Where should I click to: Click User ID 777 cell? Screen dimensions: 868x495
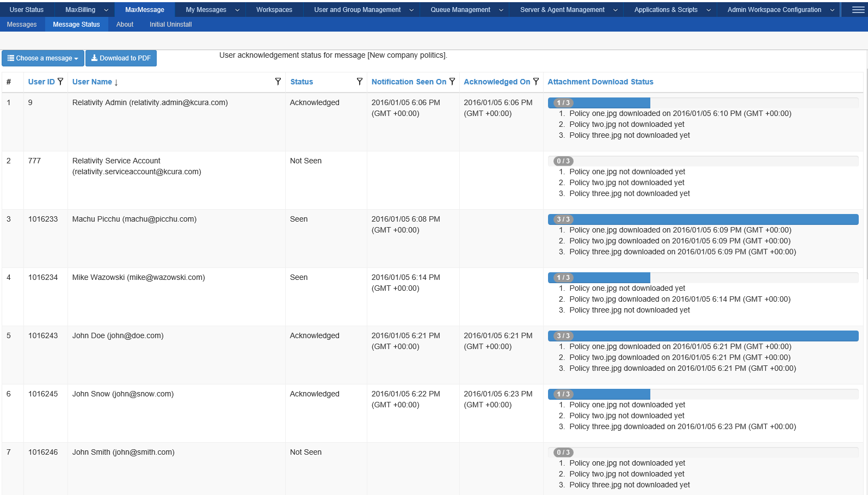click(46, 180)
